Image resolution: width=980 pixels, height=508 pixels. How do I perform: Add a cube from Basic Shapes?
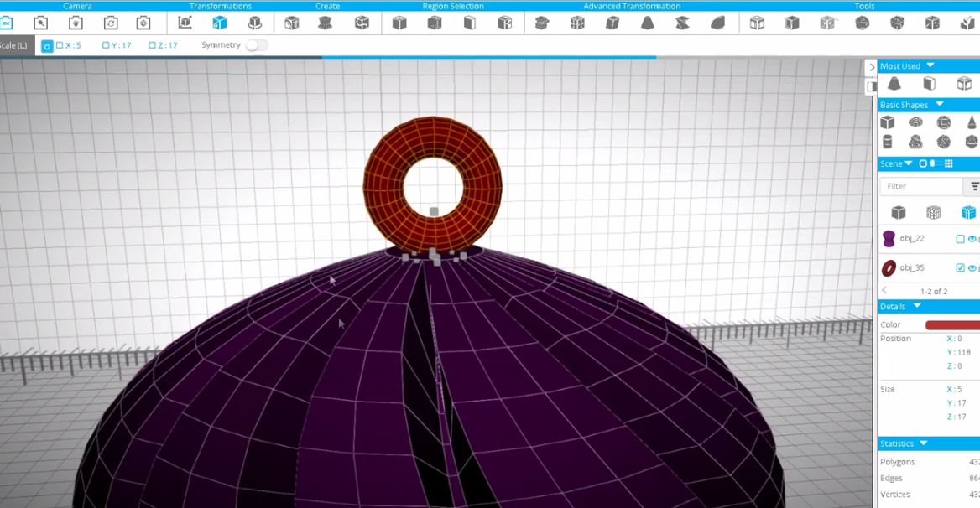click(888, 122)
